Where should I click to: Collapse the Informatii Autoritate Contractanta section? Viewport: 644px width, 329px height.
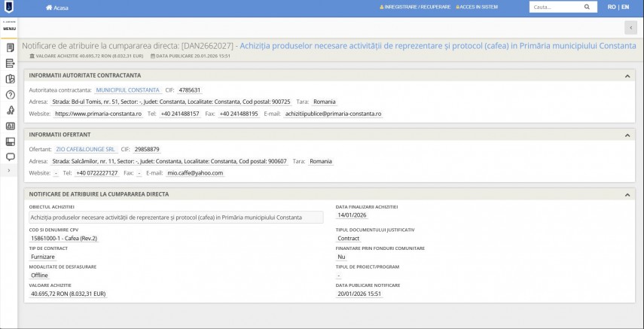click(627, 76)
